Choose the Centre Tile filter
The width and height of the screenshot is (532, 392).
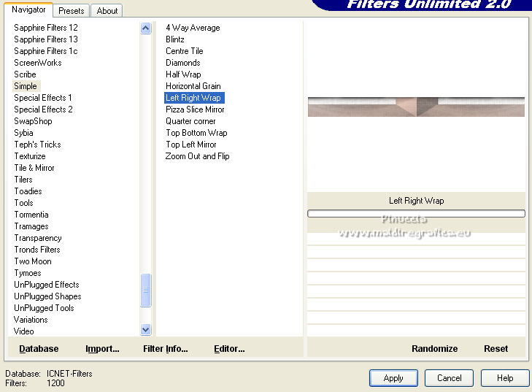pos(184,51)
